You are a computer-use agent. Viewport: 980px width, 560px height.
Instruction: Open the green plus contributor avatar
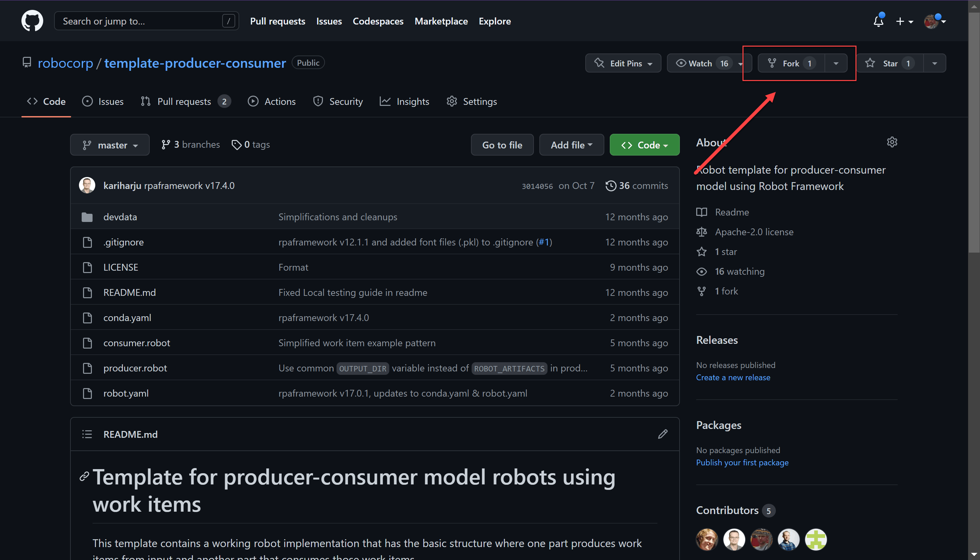(x=815, y=539)
